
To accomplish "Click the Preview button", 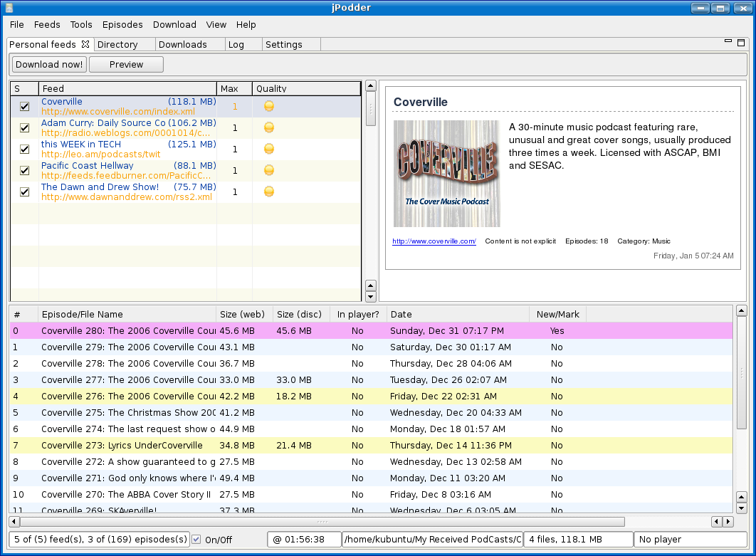I will pyautogui.click(x=126, y=65).
